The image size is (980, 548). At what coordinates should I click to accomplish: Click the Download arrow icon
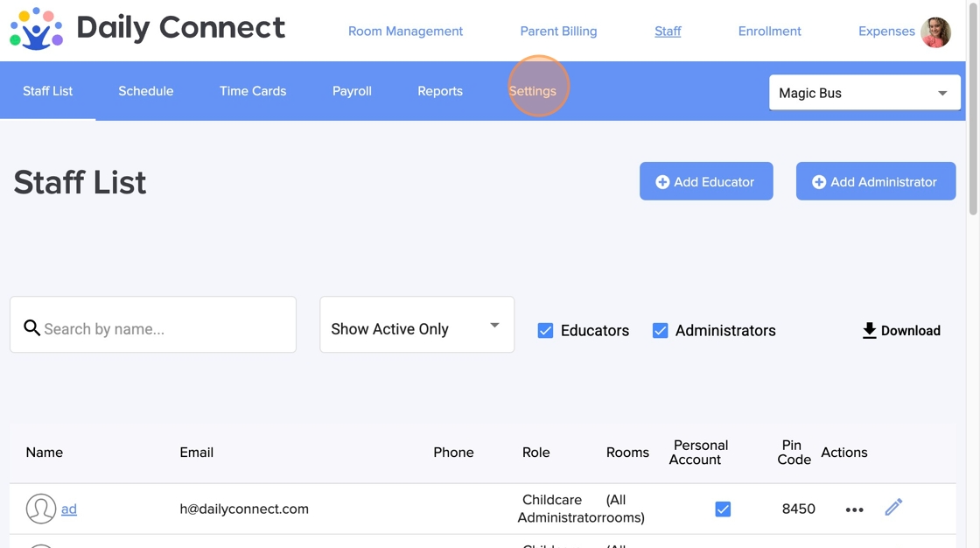tap(870, 330)
